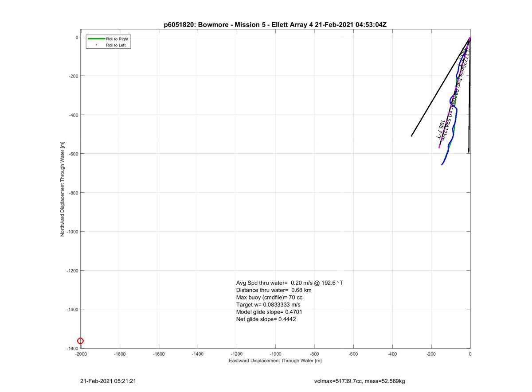Click y-axis tick label -1600

(x=72, y=348)
